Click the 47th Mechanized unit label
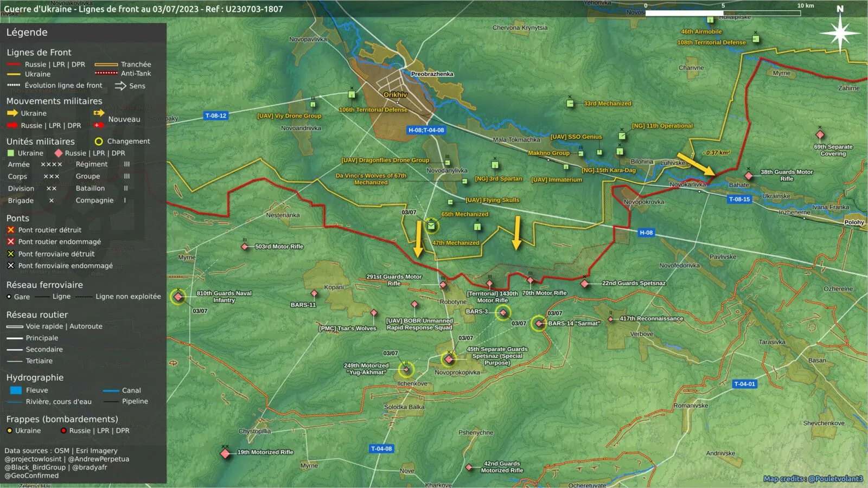 click(456, 243)
